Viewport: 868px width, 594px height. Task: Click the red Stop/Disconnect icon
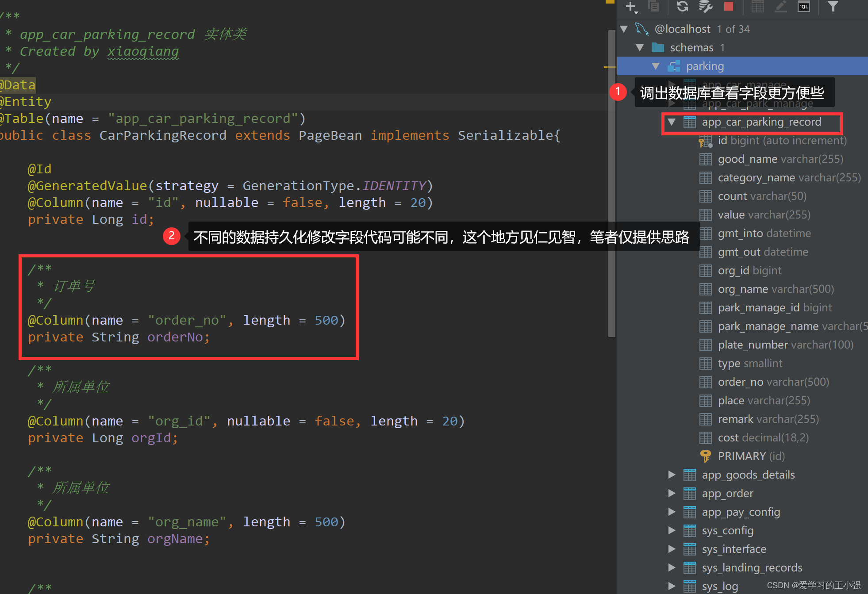pos(729,6)
